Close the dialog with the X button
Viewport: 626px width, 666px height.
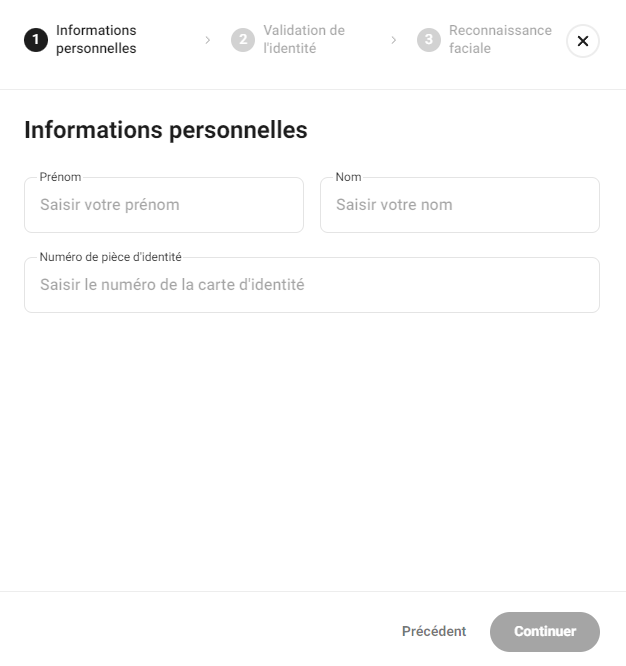pos(583,41)
